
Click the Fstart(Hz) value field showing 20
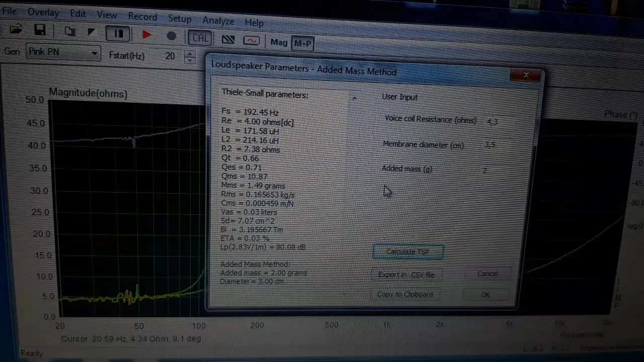pyautogui.click(x=170, y=56)
